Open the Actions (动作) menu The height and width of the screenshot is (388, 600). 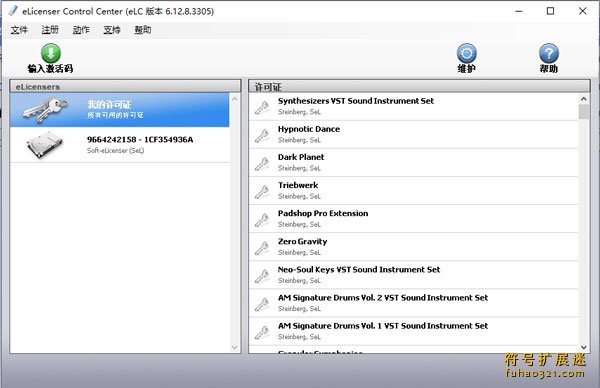pos(81,30)
